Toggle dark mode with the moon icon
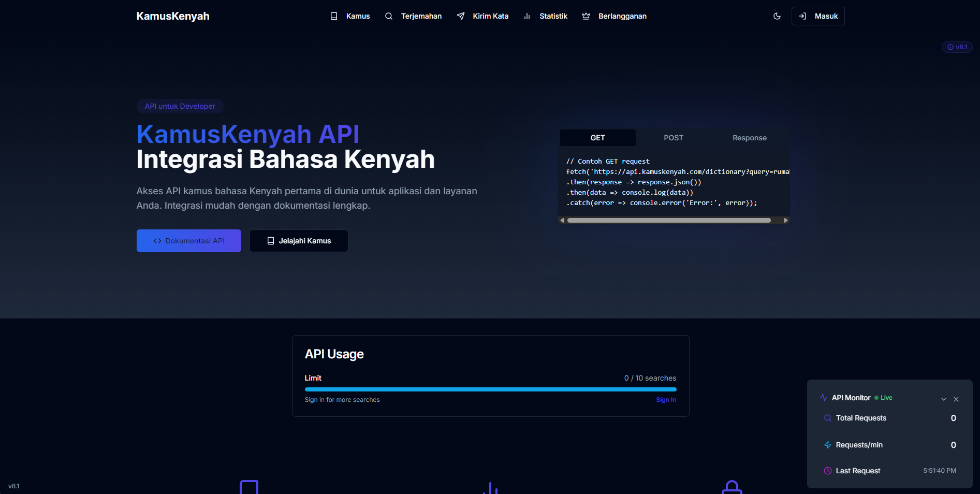The width and height of the screenshot is (980, 494). [x=777, y=16]
